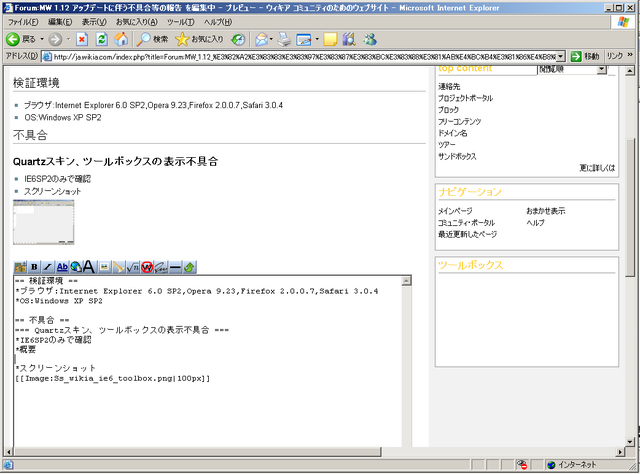Open dropdown arrow beside Back button
The width and height of the screenshot is (640, 474).
(x=42, y=39)
